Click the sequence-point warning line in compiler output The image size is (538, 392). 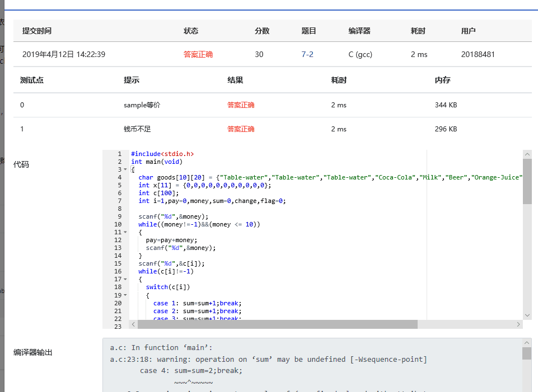click(268, 359)
